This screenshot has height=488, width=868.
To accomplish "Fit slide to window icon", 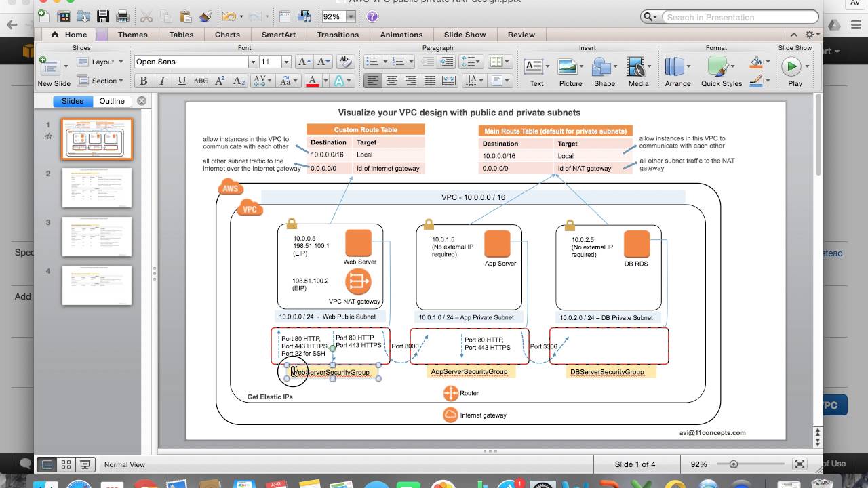I will (800, 464).
